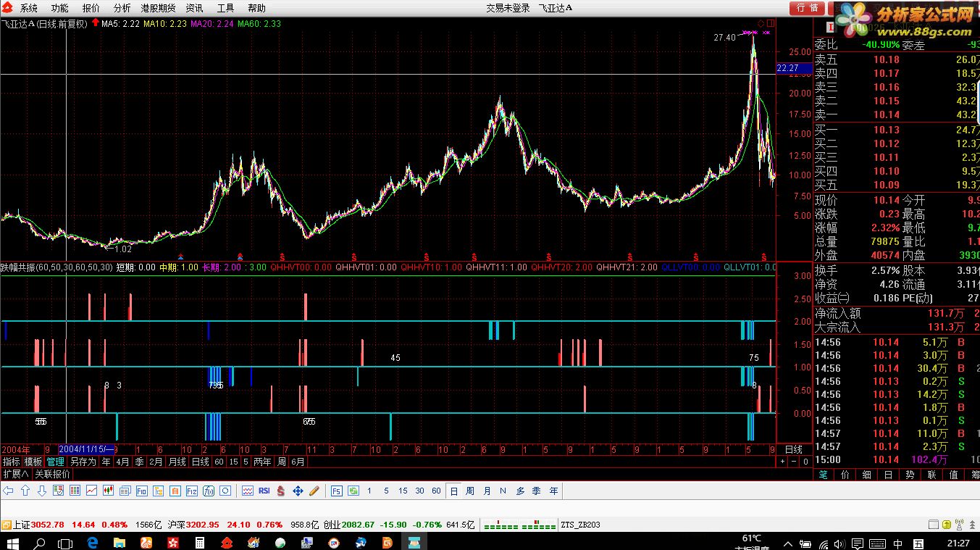Open the 分析 menu
The height and width of the screenshot is (550, 980).
click(122, 8)
